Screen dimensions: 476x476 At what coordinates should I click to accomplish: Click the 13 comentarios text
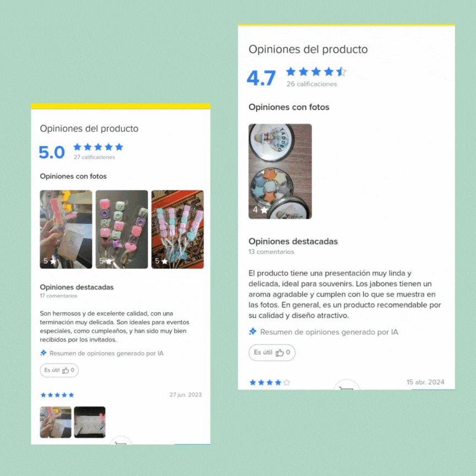tap(272, 252)
